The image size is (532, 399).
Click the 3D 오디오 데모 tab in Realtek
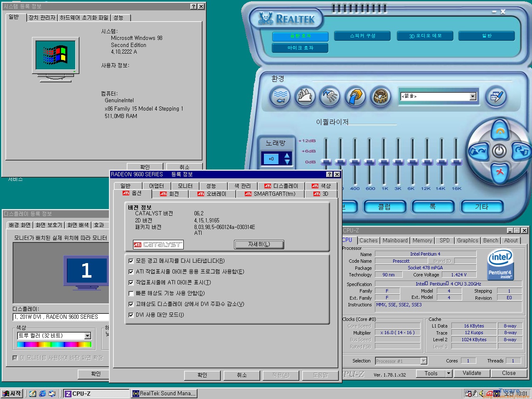425,36
